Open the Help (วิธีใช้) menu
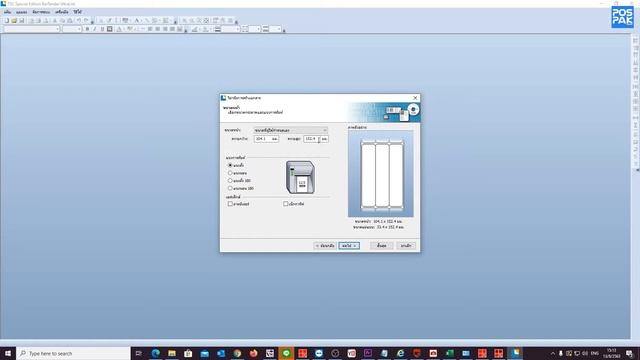 (78, 12)
